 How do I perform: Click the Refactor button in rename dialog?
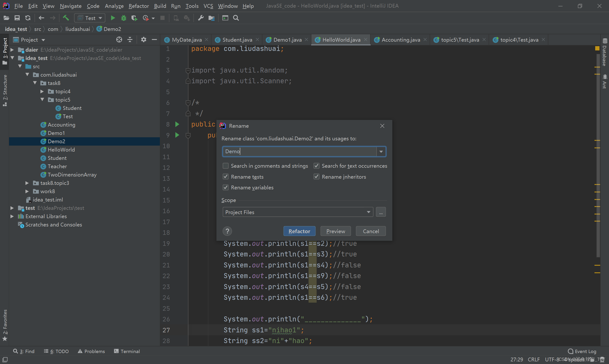click(x=299, y=231)
